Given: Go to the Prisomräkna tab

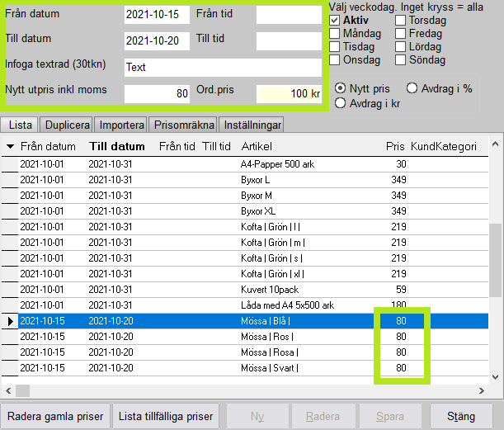Looking at the screenshot, I should pyautogui.click(x=184, y=125).
